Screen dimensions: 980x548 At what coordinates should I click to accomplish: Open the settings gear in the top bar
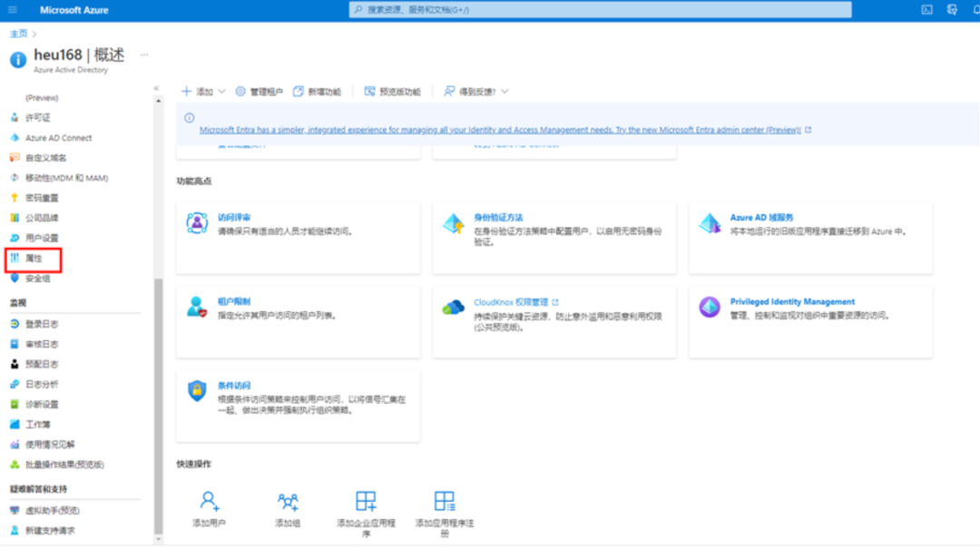[951, 10]
